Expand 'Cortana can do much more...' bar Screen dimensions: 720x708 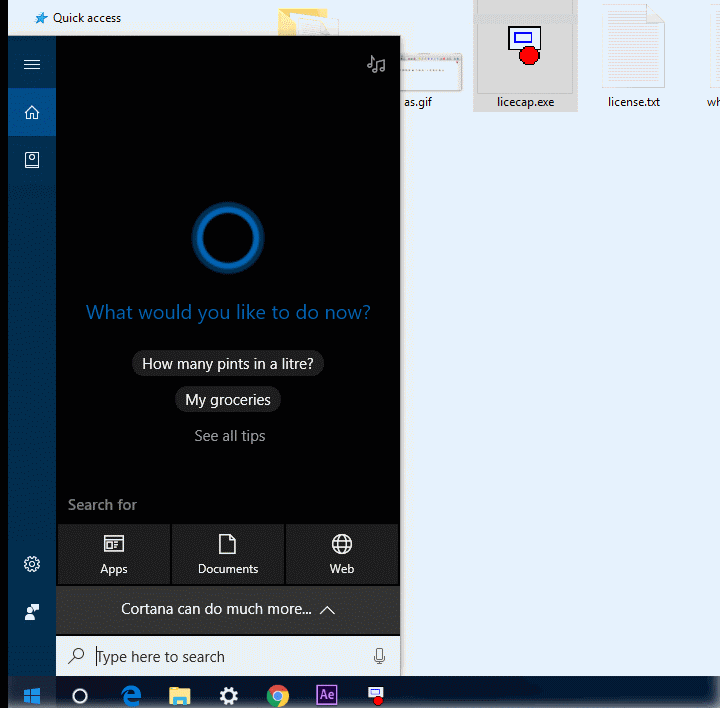pyautogui.click(x=228, y=609)
